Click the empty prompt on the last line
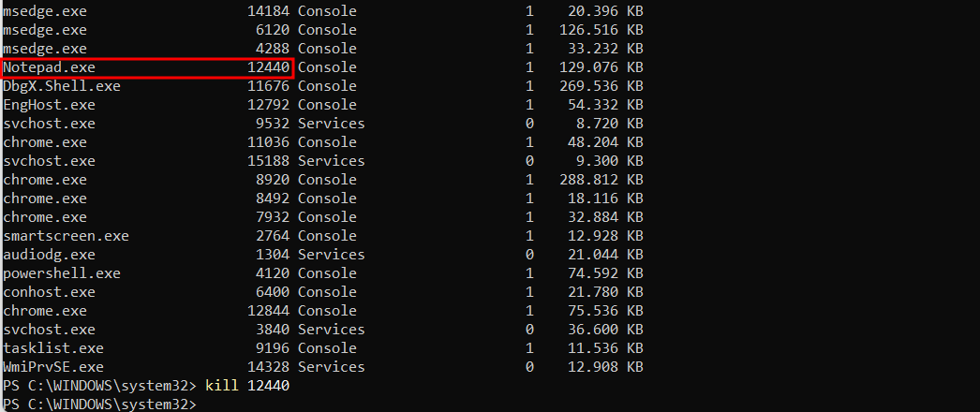The height and width of the screenshot is (412, 980). (100, 405)
